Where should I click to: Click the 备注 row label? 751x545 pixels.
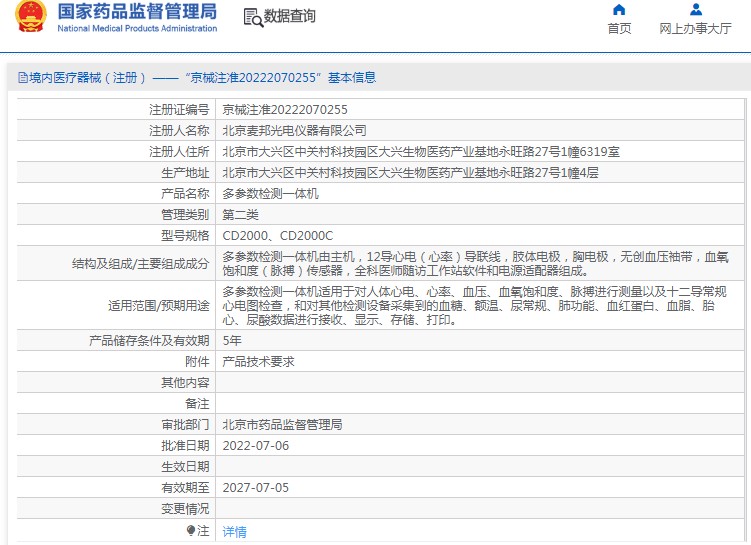click(197, 404)
